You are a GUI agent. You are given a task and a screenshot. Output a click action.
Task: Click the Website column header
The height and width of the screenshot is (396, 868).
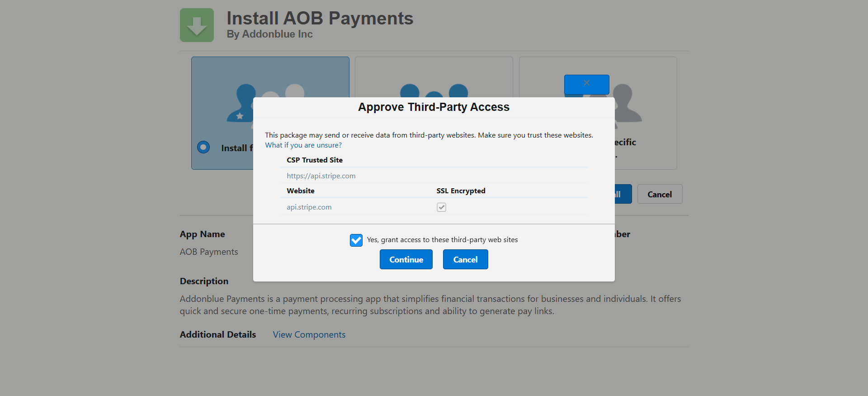[x=301, y=191]
